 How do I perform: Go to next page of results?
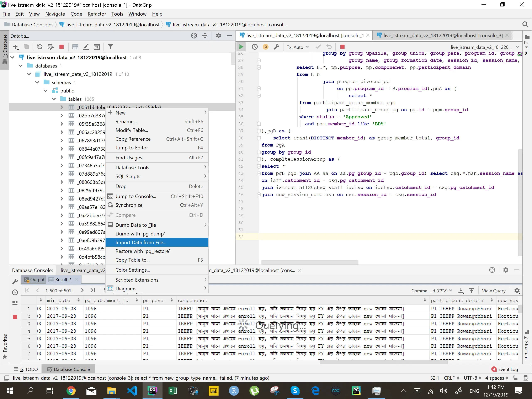pyautogui.click(x=82, y=291)
